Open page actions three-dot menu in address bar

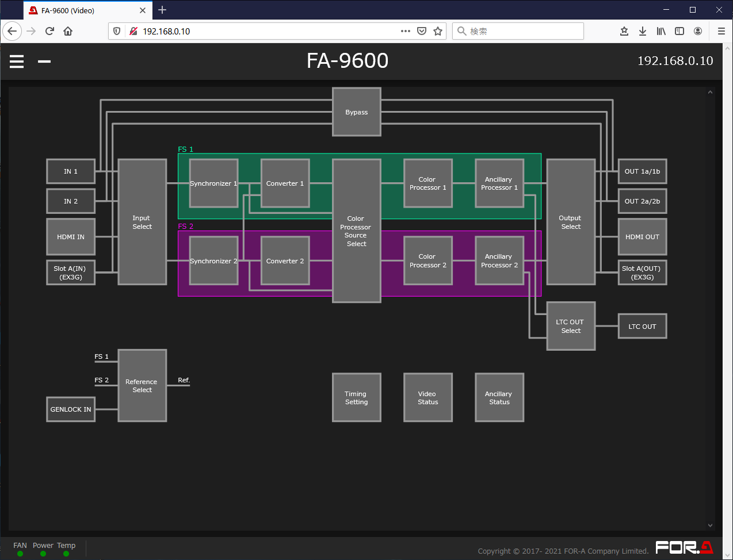(x=406, y=31)
